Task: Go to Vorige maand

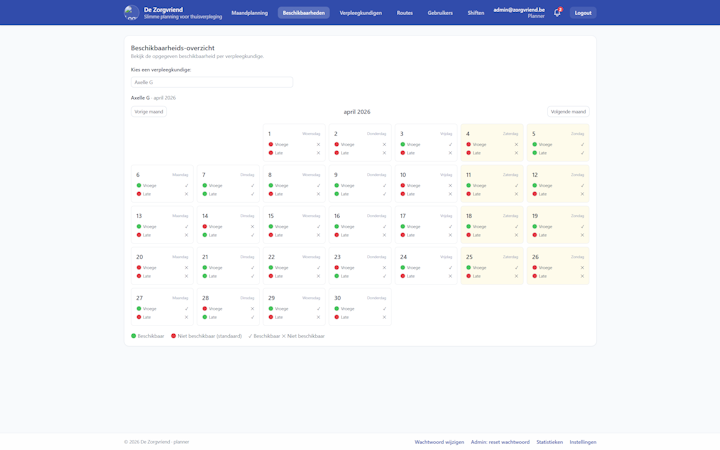Action: [148, 112]
